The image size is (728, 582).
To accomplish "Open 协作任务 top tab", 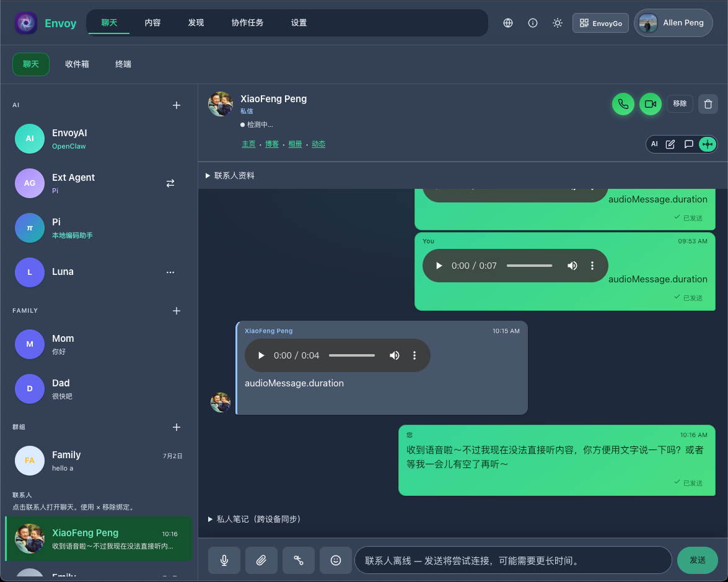I will (x=247, y=23).
